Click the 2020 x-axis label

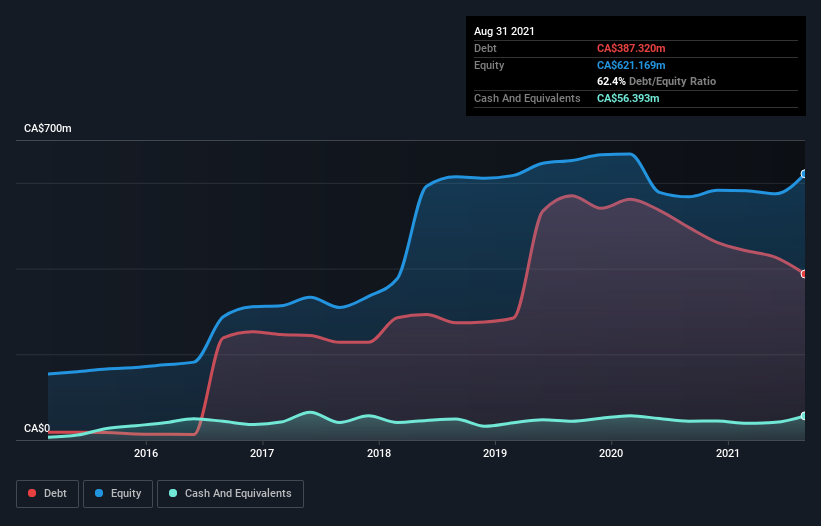[x=611, y=453]
